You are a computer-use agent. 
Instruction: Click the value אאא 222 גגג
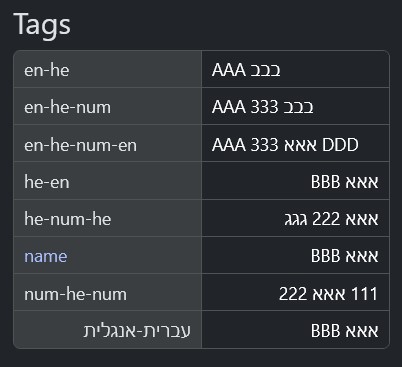tap(332, 219)
